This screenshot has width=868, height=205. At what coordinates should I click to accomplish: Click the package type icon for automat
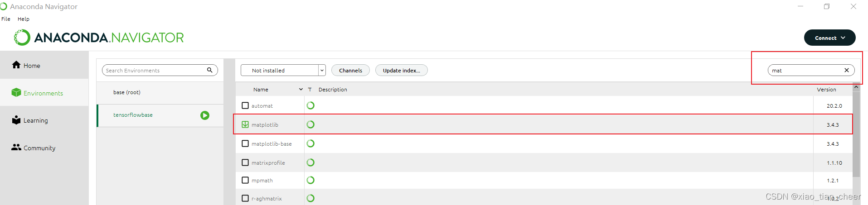[x=310, y=105]
